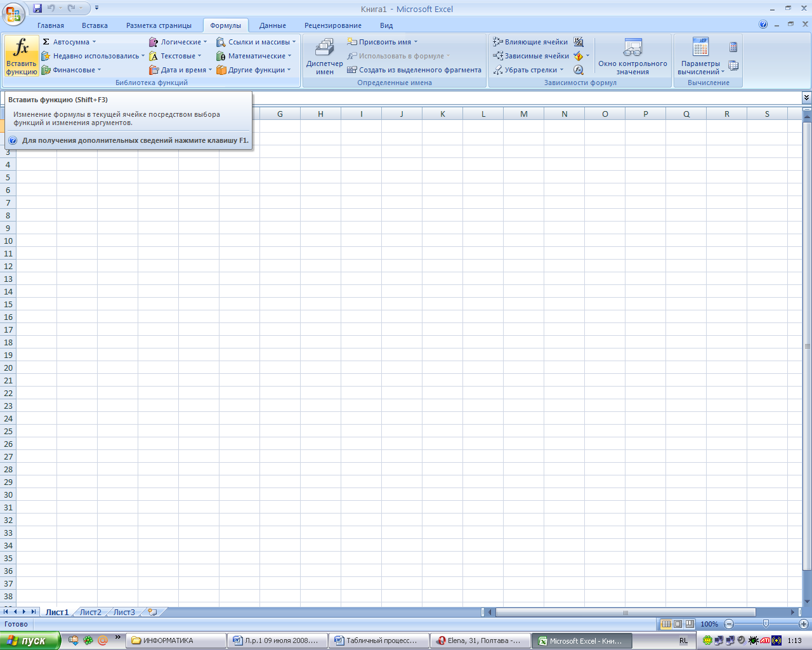
Task: Switch to the Вставка tab
Action: tap(95, 25)
